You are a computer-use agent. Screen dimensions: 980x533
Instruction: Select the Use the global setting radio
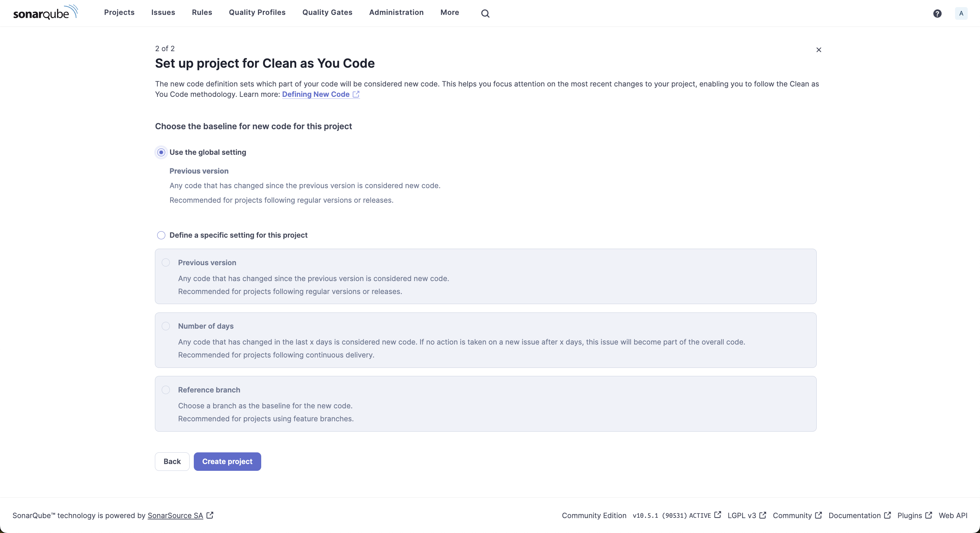tap(161, 152)
